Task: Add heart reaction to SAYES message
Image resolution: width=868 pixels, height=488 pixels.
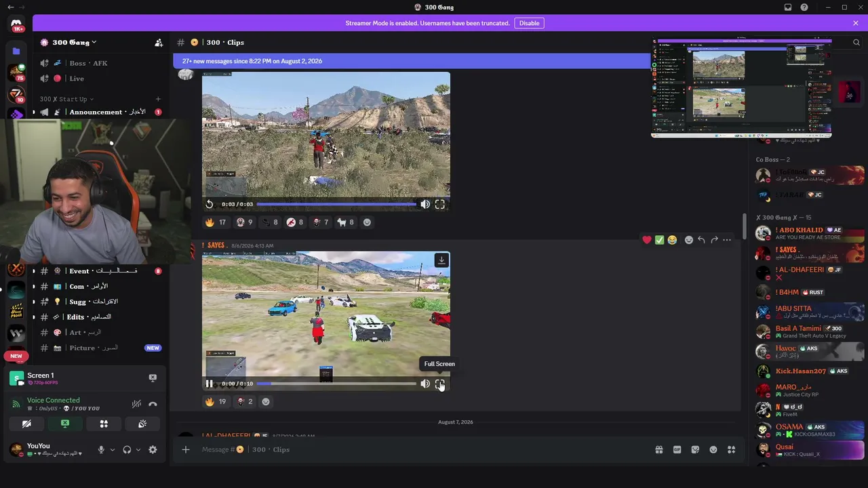Action: (x=647, y=240)
